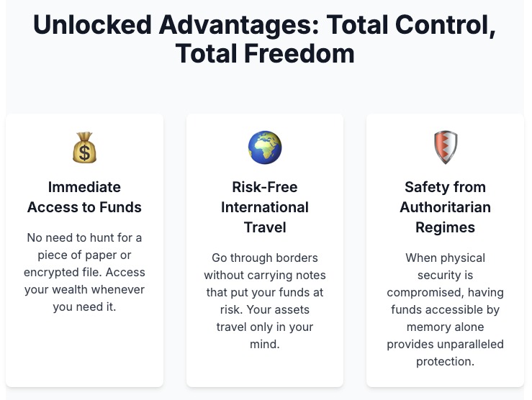Select the 'Safety from Authoritarian Regimes' heading

click(x=446, y=207)
